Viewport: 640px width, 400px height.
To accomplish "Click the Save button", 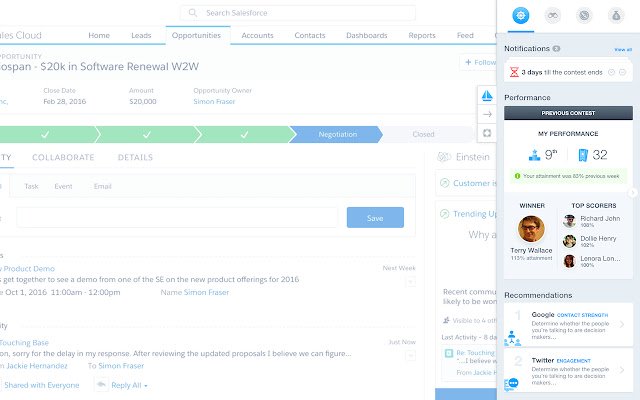I will 375,218.
